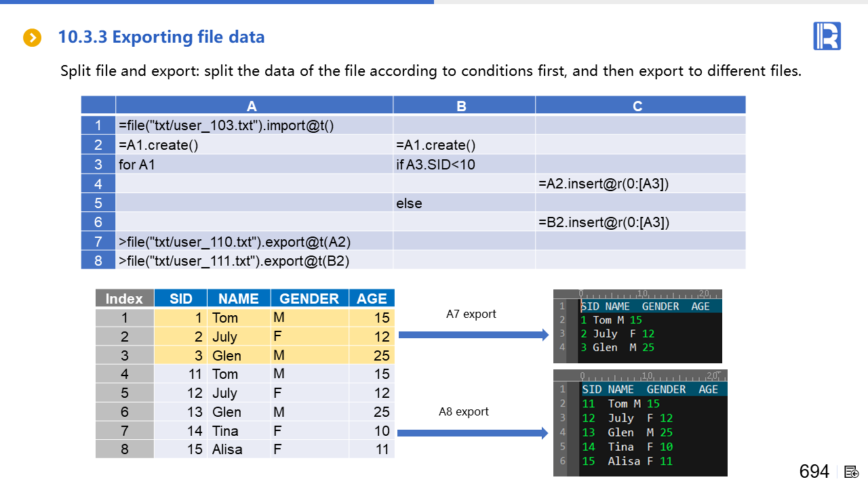Click the '10.3.3 Exporting file data' heading
Image resolution: width=868 pixels, height=488 pixels.
tap(161, 37)
